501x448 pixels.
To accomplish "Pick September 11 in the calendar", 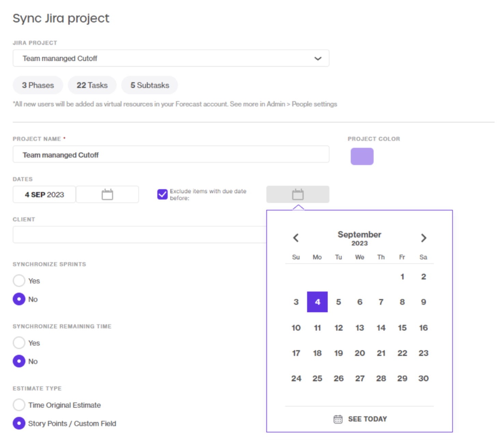I will tap(317, 328).
